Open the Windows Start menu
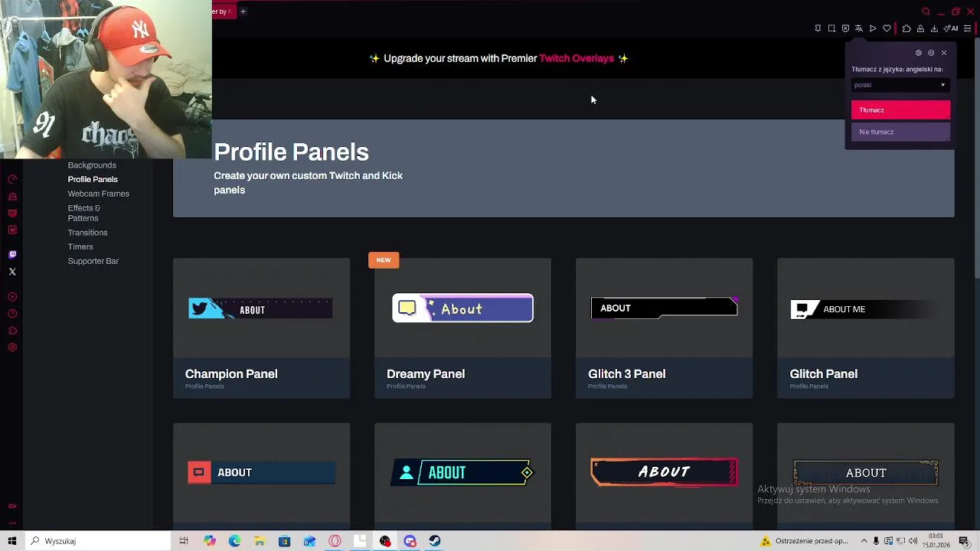Image resolution: width=980 pixels, height=551 pixels. coord(11,541)
